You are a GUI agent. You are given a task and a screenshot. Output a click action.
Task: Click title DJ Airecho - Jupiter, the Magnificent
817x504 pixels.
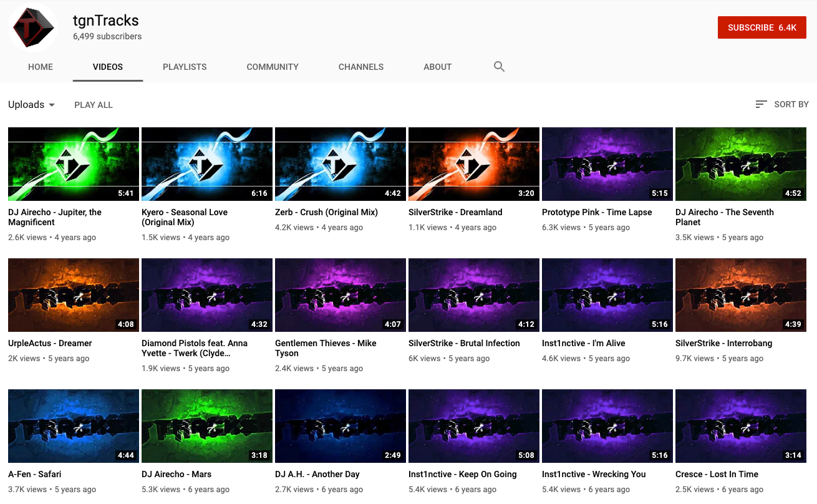click(x=55, y=217)
